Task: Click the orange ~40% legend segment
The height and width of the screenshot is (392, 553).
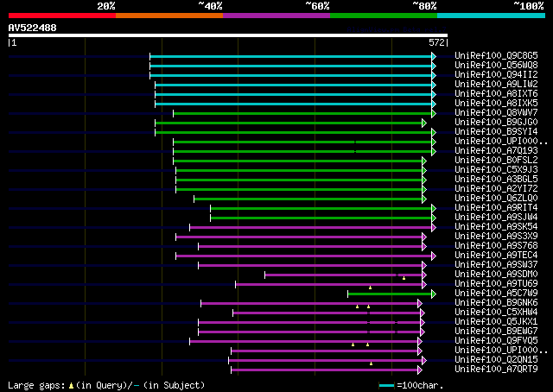Action: click(169, 16)
